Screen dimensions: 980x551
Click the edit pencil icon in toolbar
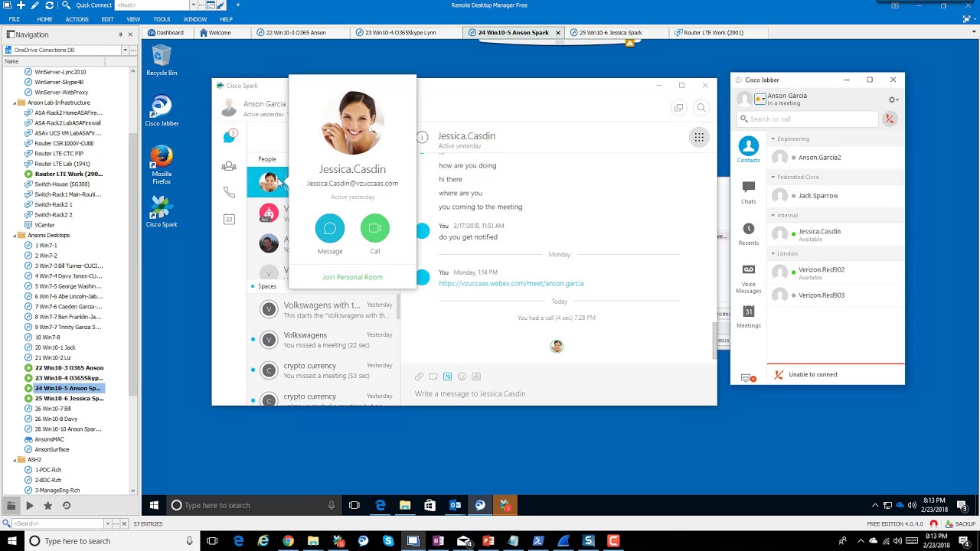(35, 5)
